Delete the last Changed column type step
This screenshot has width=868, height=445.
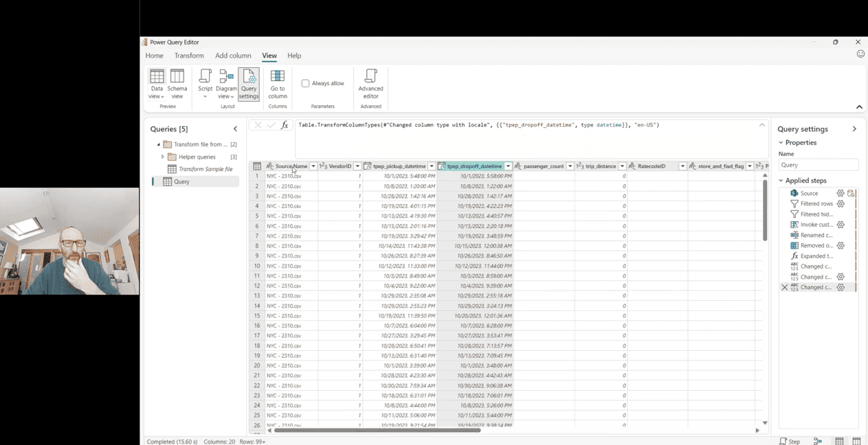pos(784,287)
